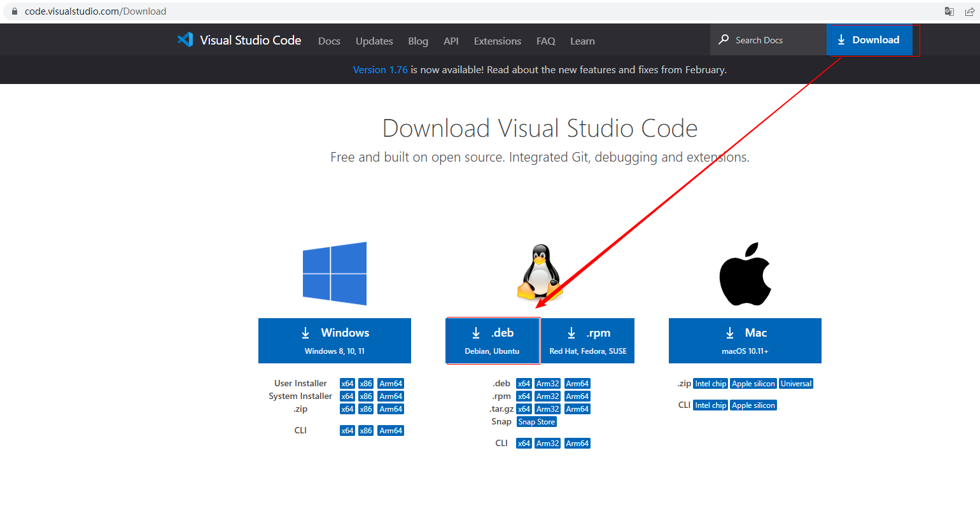
Task: Select Windows CLI Arm64 download
Action: [x=391, y=431]
